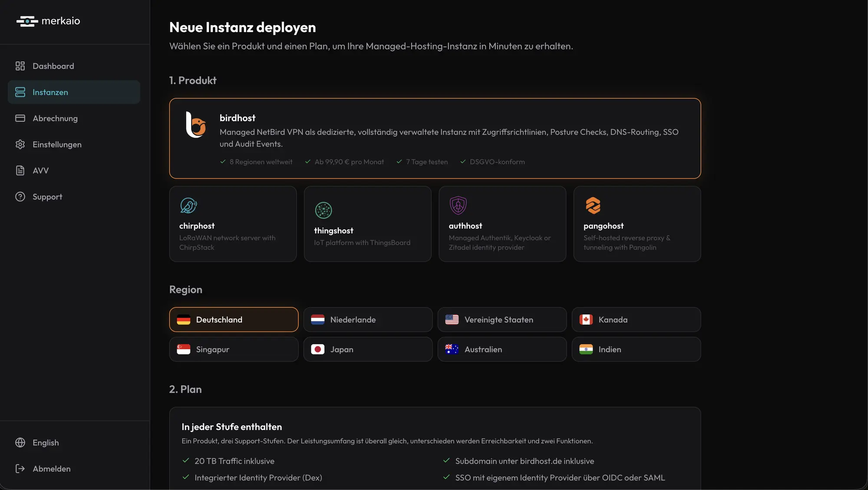Select the authhost product card

click(502, 224)
